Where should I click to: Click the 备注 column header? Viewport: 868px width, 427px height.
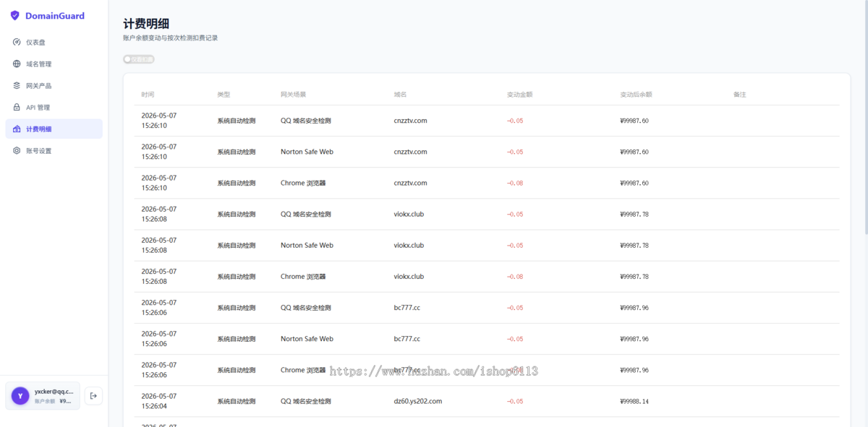739,95
